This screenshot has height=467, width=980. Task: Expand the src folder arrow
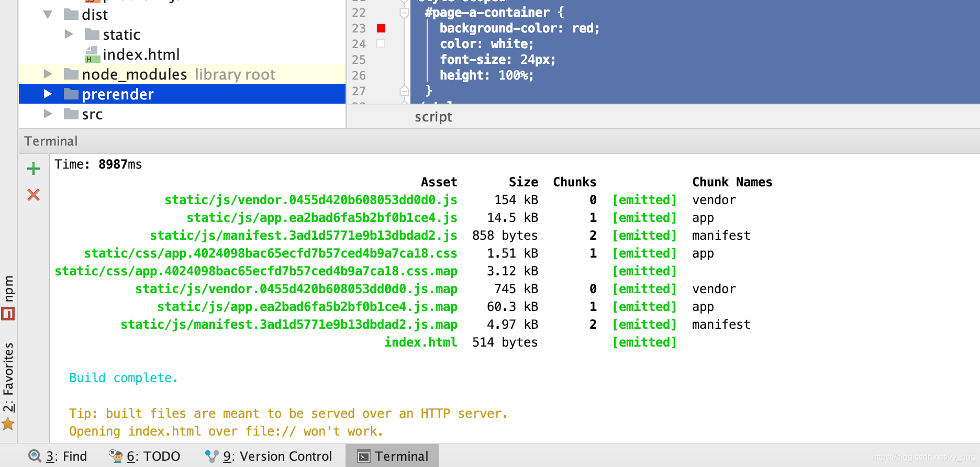[48, 114]
